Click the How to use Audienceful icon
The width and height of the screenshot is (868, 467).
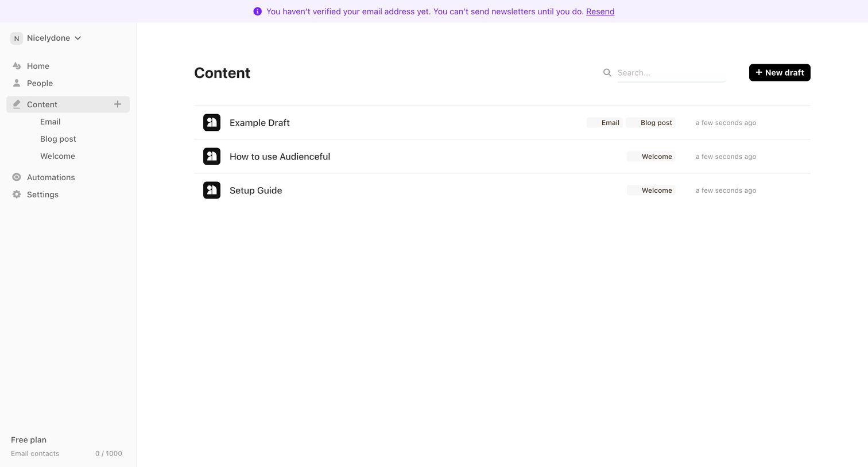point(212,156)
